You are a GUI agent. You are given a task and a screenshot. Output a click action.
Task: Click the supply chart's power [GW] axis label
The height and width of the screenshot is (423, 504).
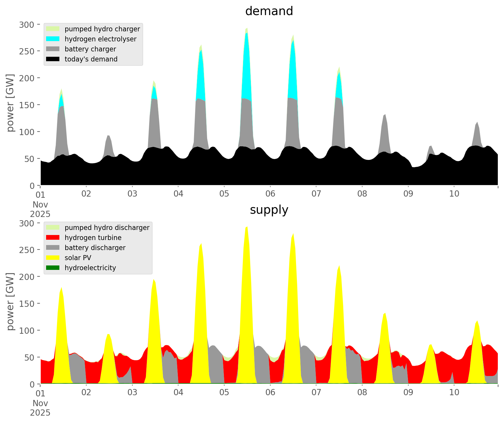click(10, 302)
